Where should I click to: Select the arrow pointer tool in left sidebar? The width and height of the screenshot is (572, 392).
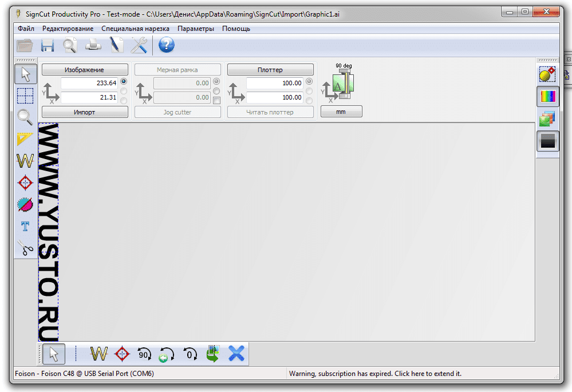coord(26,74)
